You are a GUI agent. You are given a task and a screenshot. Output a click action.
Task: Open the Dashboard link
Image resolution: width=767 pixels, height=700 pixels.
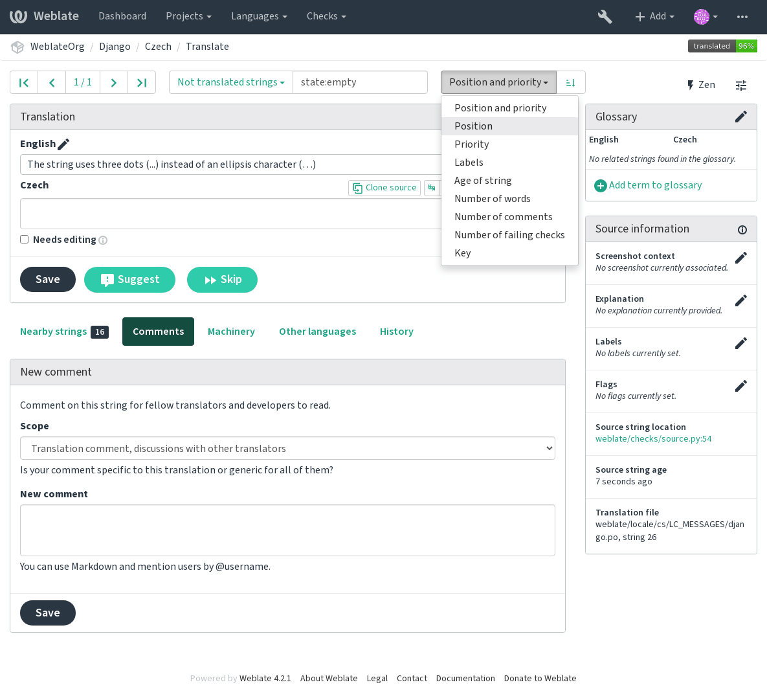point(122,16)
